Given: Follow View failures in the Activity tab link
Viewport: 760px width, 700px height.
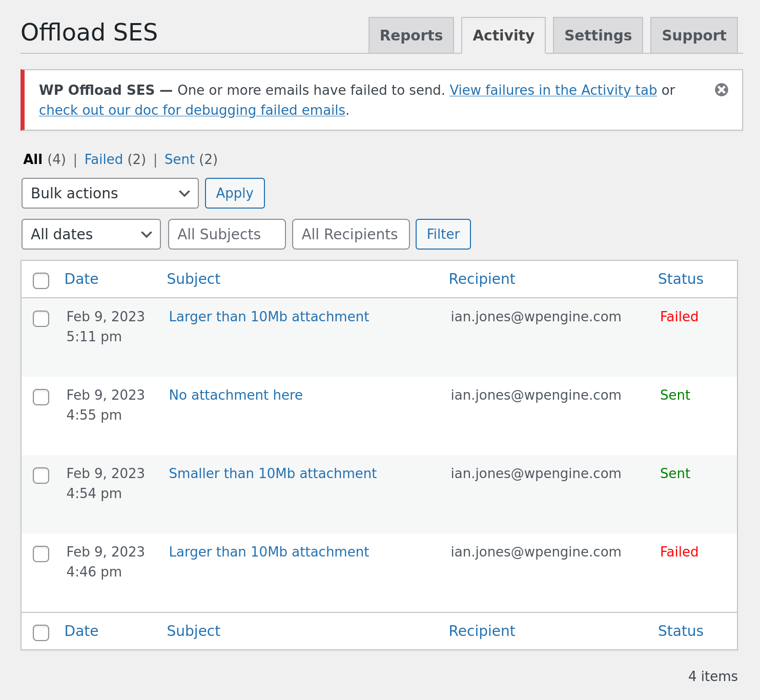Looking at the screenshot, I should click(x=553, y=90).
